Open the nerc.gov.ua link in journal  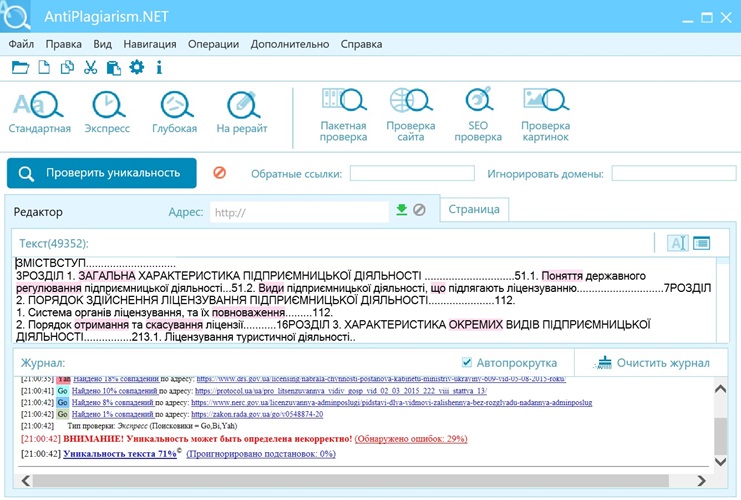(391, 403)
